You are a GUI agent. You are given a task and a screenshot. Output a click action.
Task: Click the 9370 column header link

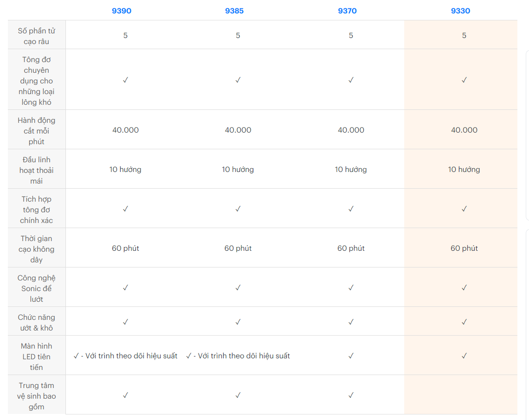[347, 11]
